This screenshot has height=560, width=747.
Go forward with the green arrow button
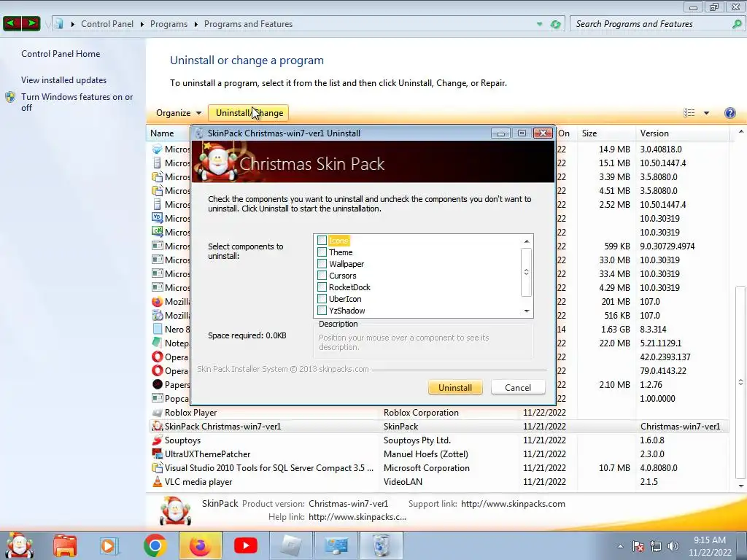coord(31,23)
